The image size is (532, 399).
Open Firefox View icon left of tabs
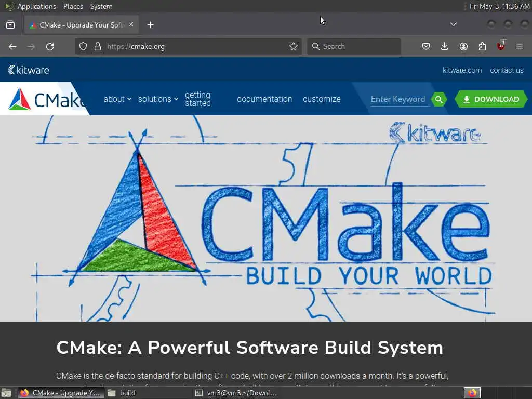pos(10,25)
